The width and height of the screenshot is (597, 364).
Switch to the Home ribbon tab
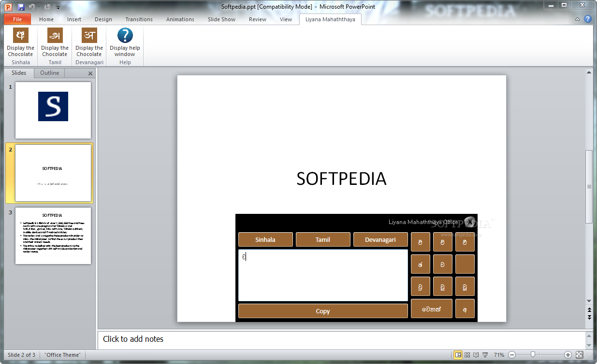pyautogui.click(x=46, y=19)
